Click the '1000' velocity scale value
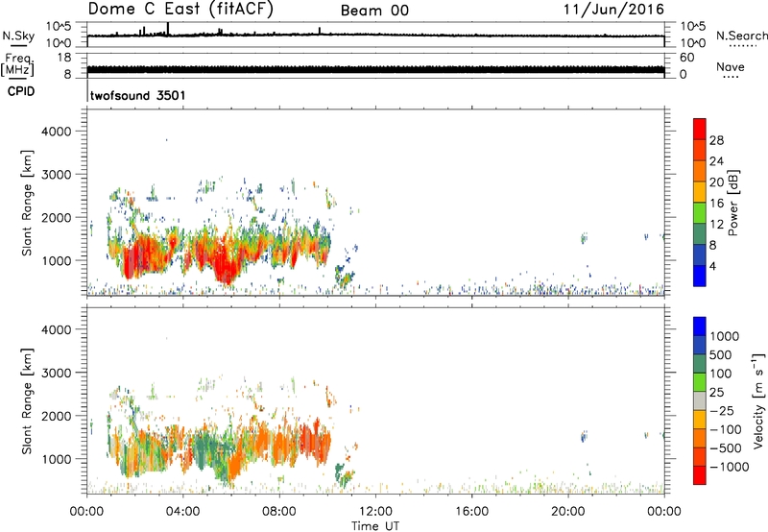 [x=725, y=336]
